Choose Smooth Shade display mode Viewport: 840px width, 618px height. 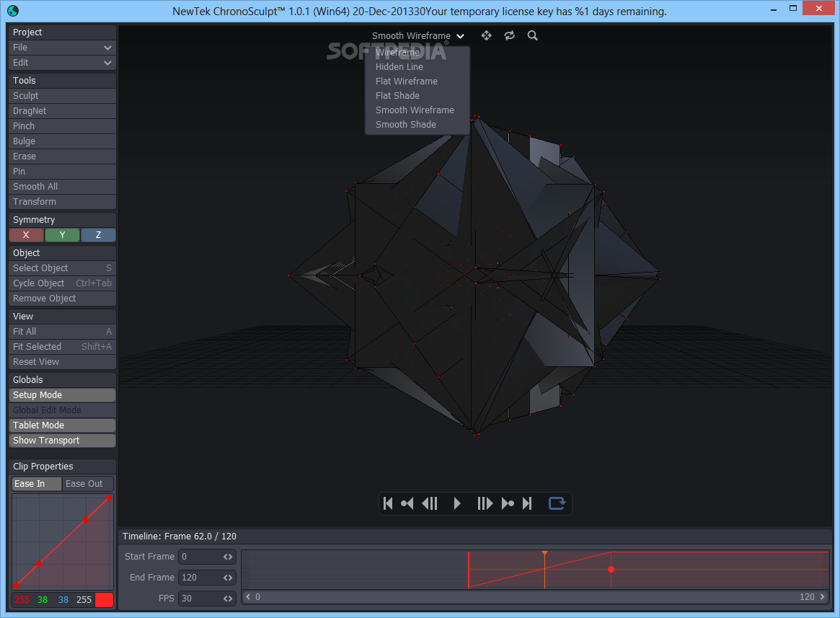[417, 125]
